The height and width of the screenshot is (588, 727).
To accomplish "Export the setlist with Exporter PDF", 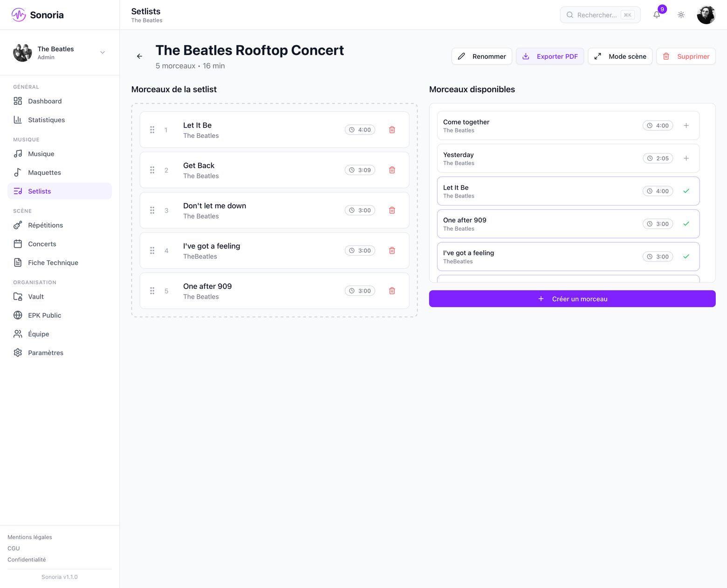I will point(550,56).
